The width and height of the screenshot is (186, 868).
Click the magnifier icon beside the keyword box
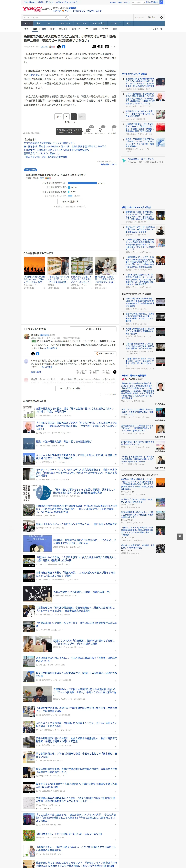[x=66, y=17]
